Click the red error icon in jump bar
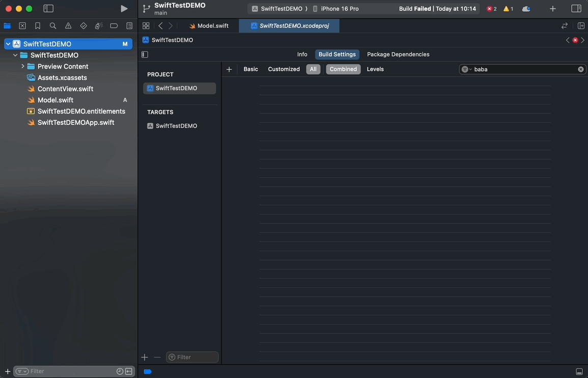Viewport: 588px width, 378px height. [x=575, y=40]
